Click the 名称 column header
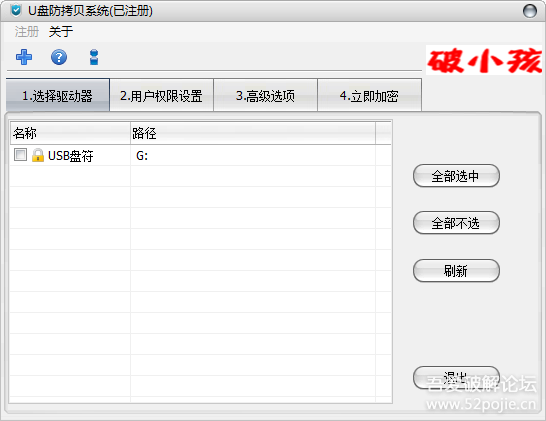The width and height of the screenshot is (546, 421). pyautogui.click(x=70, y=133)
